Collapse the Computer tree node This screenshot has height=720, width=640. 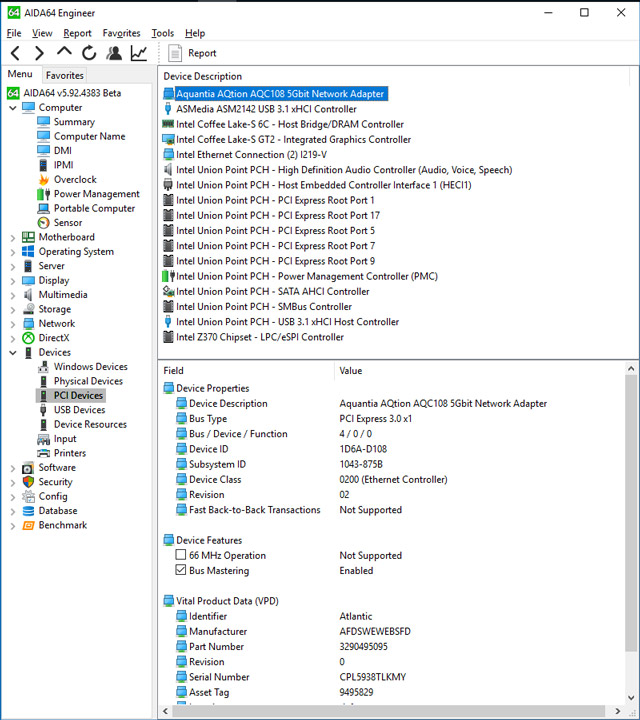tap(13, 108)
